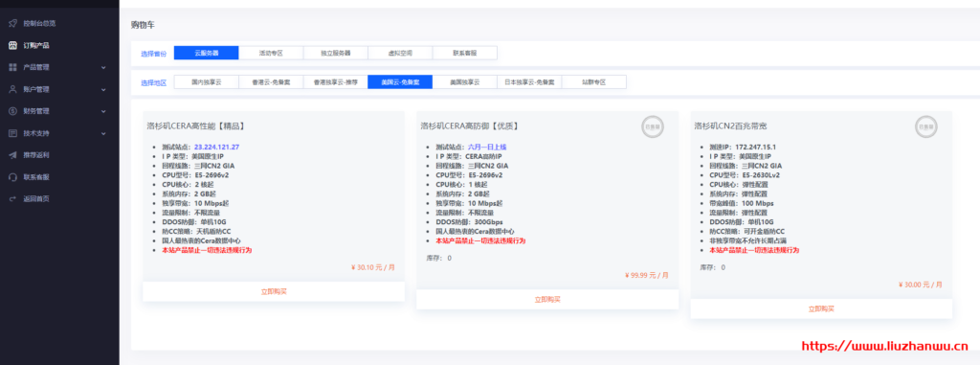Screen dimensions: 980x365
Task: Open test site link 23.224.121.27
Action: pyautogui.click(x=217, y=148)
